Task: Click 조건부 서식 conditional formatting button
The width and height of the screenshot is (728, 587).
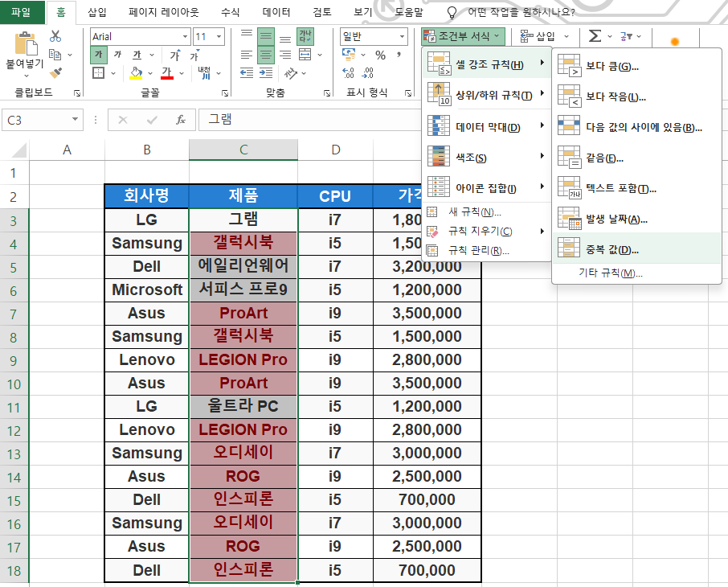Action: (463, 36)
